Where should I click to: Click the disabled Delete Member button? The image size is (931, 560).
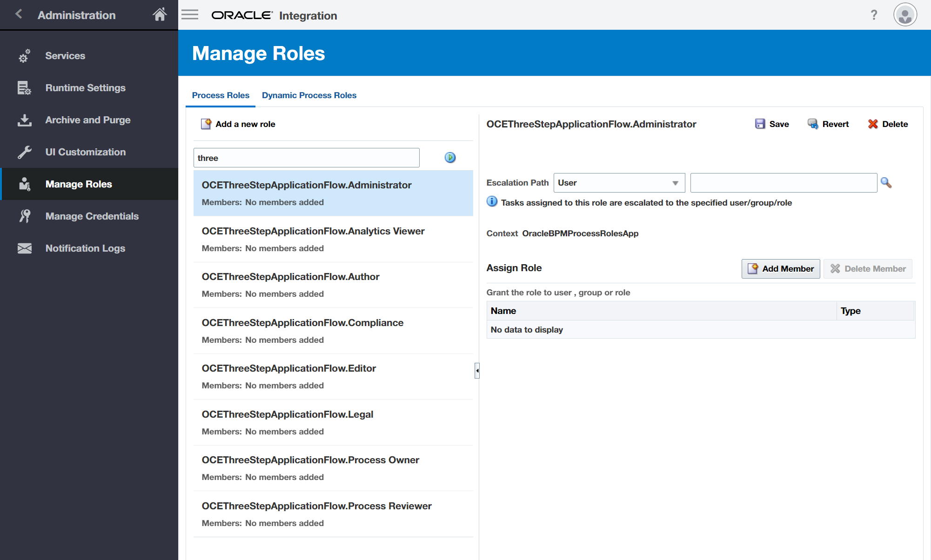(x=868, y=269)
